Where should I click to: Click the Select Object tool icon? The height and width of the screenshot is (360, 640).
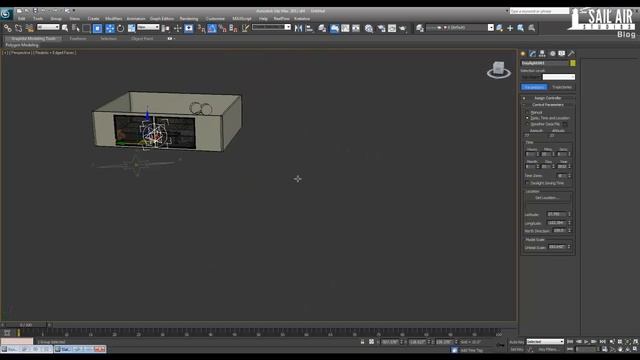(x=65, y=28)
